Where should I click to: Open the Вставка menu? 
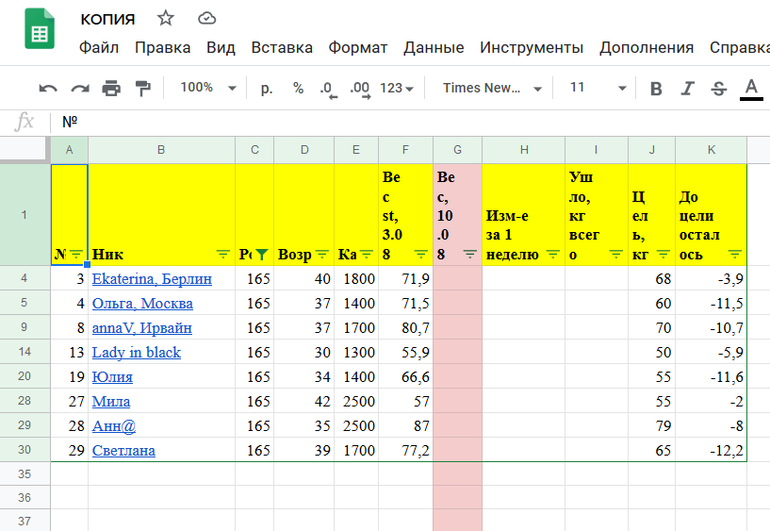pos(282,48)
